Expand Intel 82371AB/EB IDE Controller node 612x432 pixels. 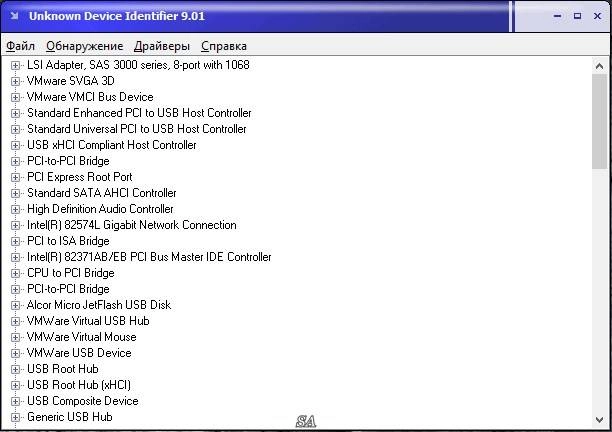15,257
